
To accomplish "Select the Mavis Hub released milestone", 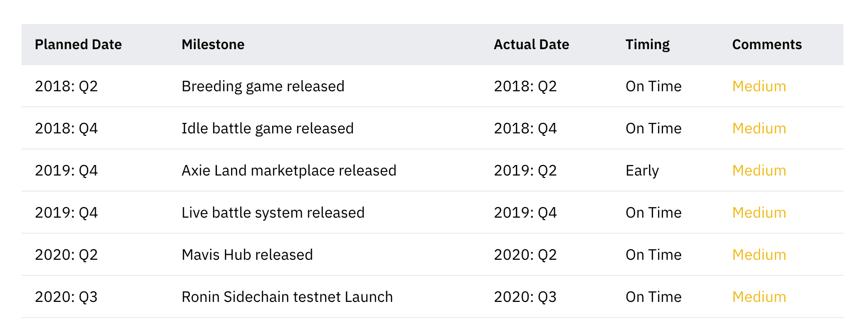I will tap(247, 255).
